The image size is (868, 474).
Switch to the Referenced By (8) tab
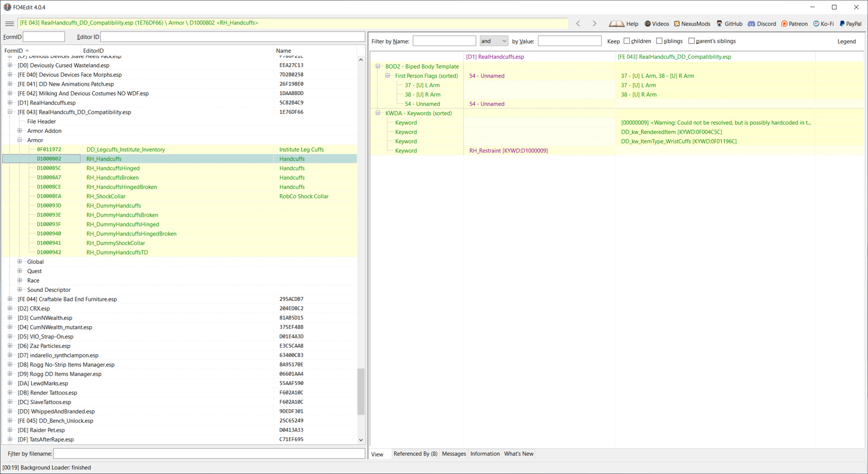point(415,454)
